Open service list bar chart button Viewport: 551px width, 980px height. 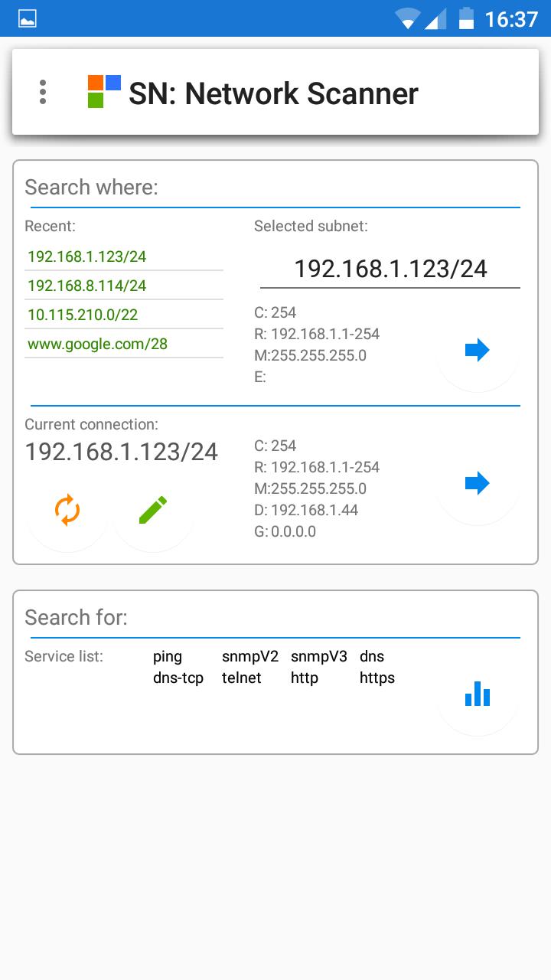478,695
